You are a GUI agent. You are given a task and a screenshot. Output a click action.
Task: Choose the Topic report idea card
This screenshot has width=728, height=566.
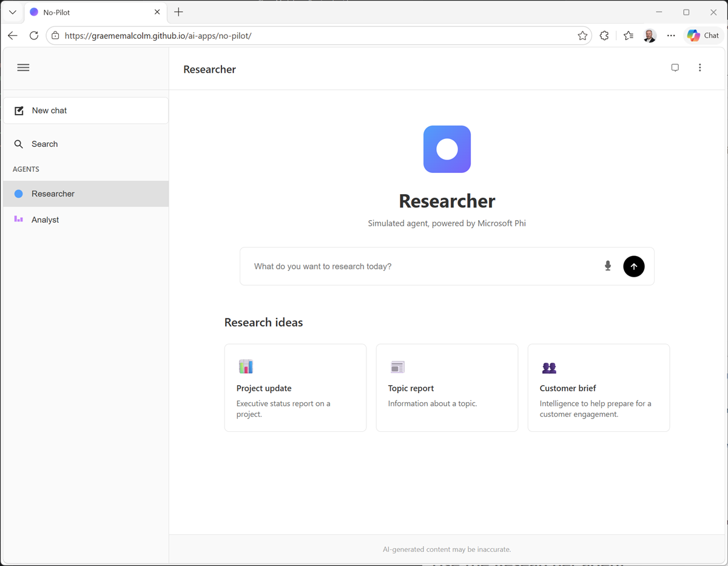[447, 388]
